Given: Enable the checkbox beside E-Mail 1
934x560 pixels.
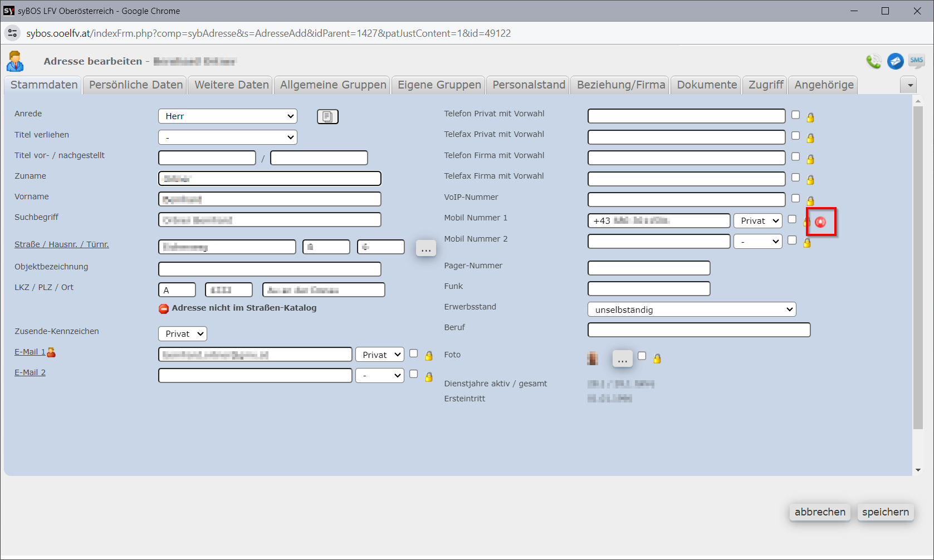Looking at the screenshot, I should [x=413, y=353].
